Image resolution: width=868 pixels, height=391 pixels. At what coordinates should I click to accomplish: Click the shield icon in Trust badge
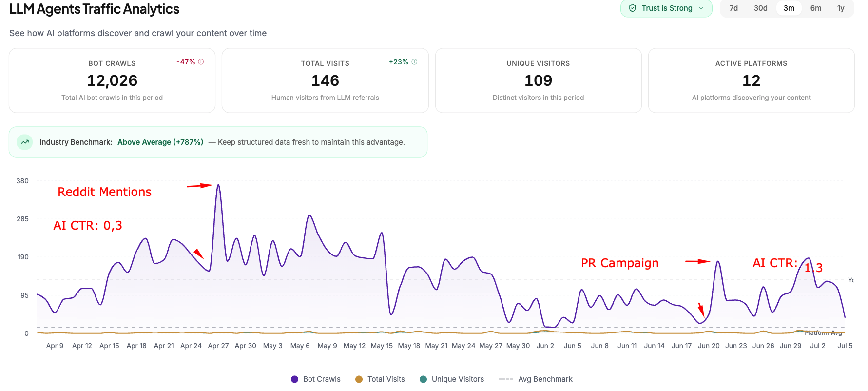(x=633, y=8)
